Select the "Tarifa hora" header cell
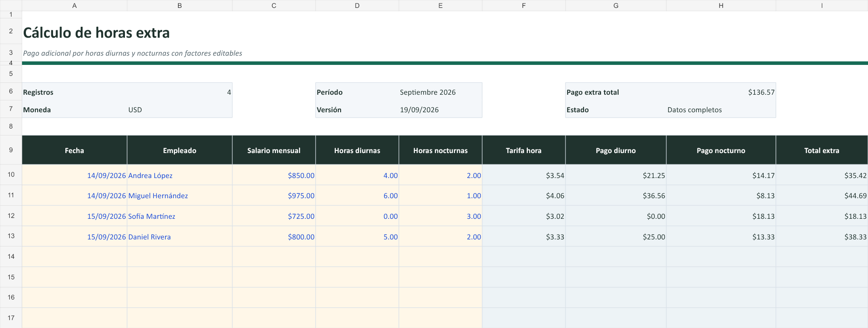The image size is (868, 328). pos(524,150)
